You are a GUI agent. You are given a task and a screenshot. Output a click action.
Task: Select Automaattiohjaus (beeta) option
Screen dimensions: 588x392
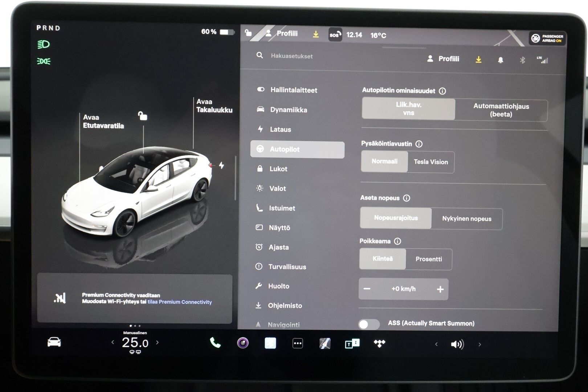click(501, 110)
